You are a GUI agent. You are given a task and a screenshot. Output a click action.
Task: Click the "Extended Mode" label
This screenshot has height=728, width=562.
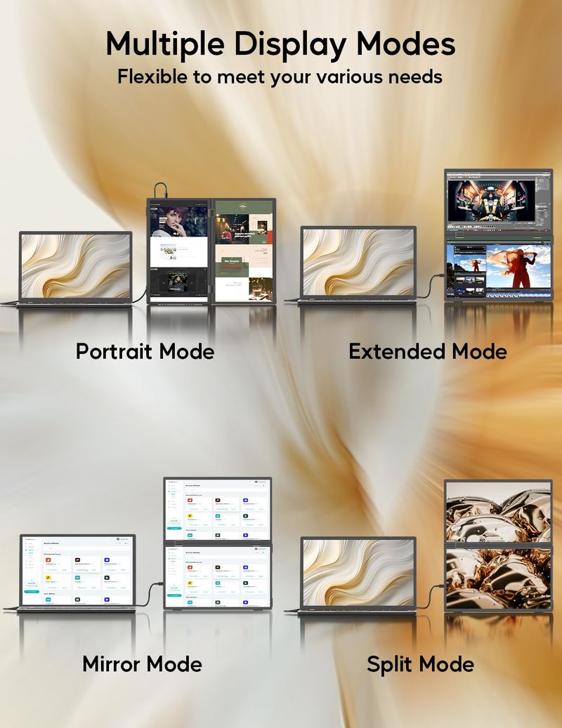[427, 351]
